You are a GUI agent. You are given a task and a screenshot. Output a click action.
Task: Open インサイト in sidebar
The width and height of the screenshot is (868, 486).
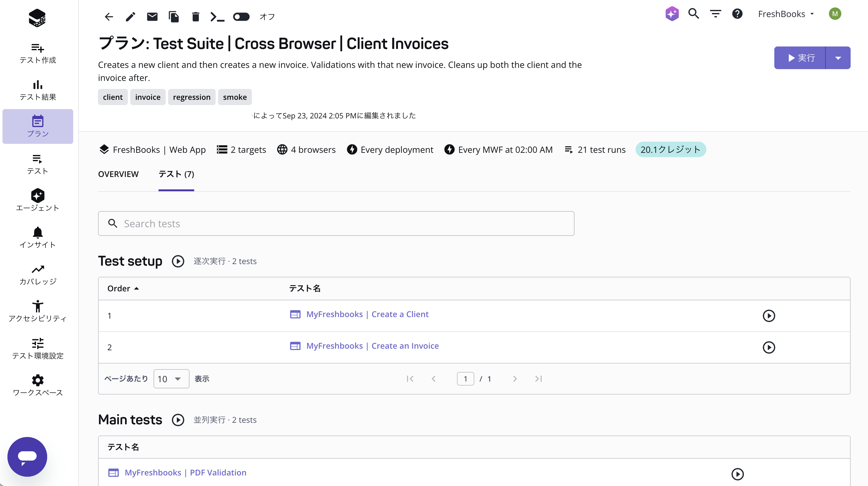38,238
